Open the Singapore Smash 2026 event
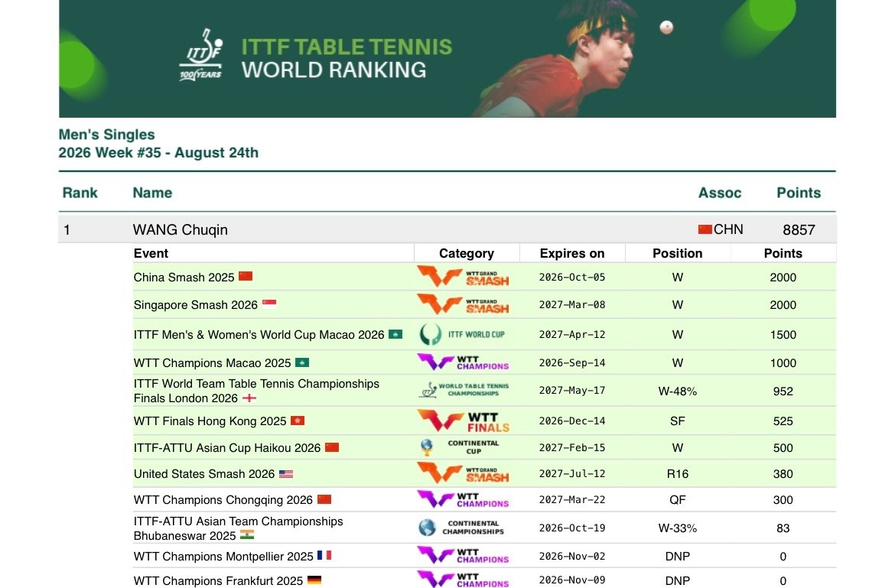The image size is (895, 588). (x=196, y=305)
